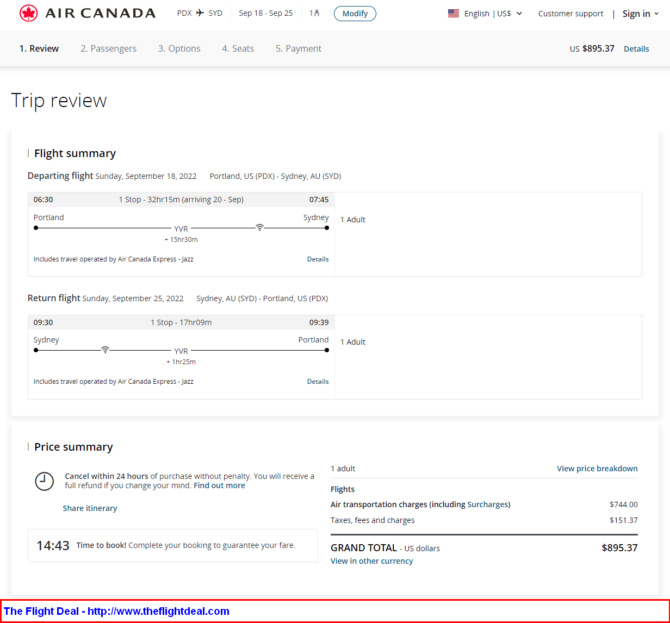Image resolution: width=670 pixels, height=623 pixels.
Task: Click the '+ 1hr25m' layover text
Action: (181, 361)
